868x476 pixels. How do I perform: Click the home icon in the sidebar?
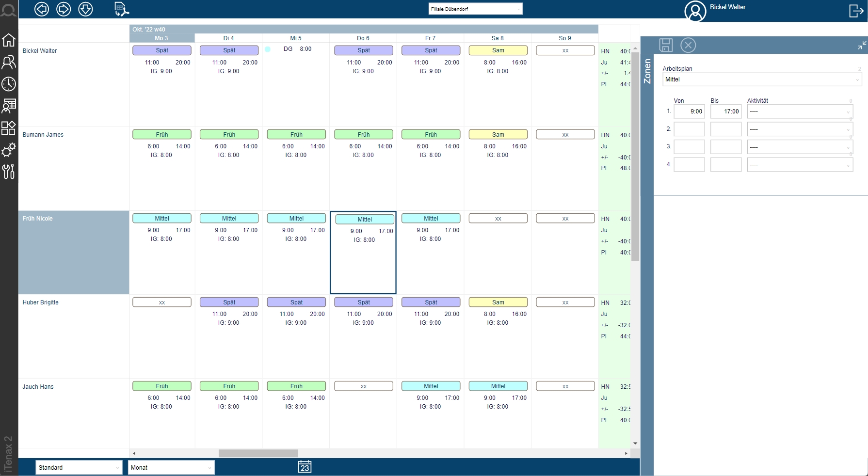(x=9, y=40)
